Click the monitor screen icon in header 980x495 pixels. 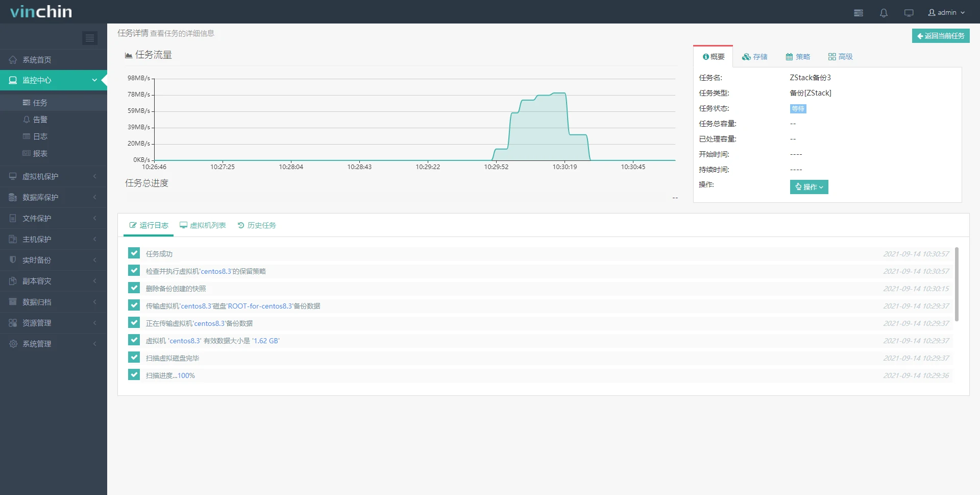point(909,13)
